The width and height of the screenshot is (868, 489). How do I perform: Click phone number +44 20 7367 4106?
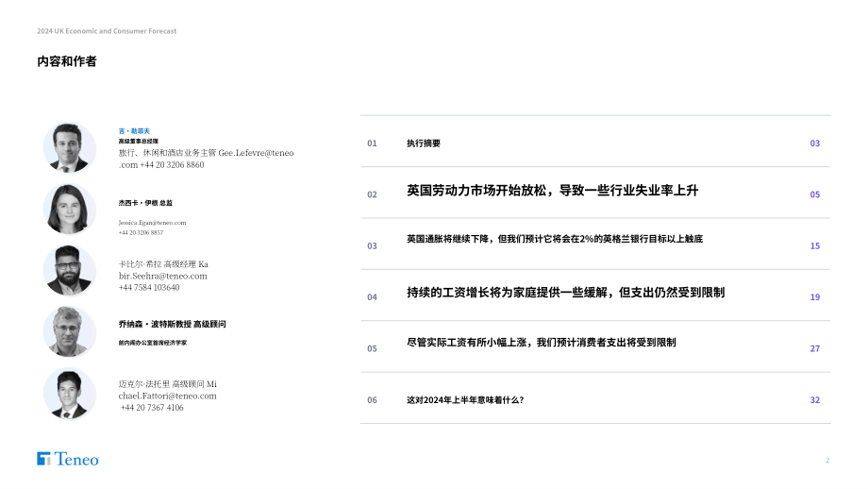pos(152,408)
